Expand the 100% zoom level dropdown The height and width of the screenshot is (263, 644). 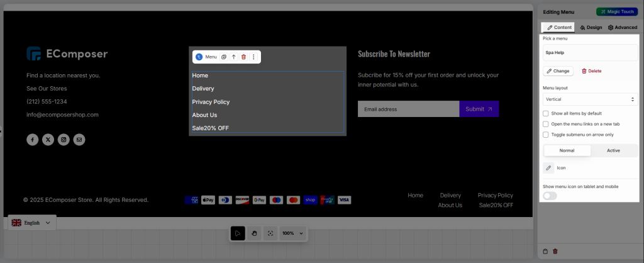(x=293, y=233)
